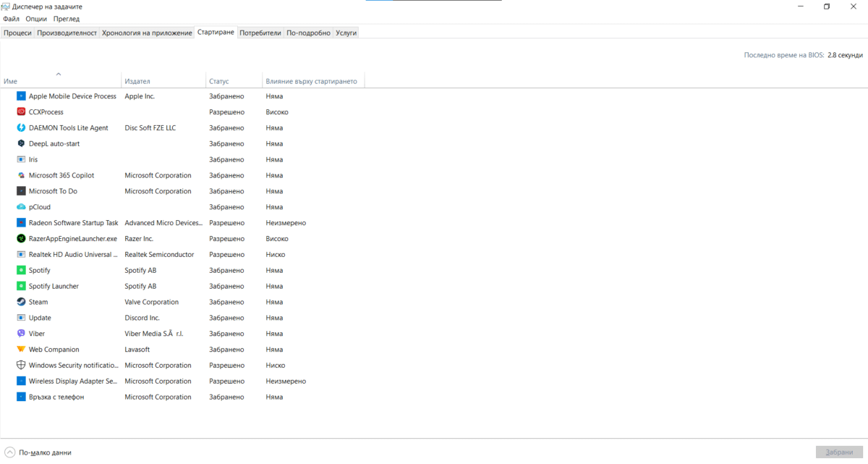Click publisher Discord Inc.
The height and width of the screenshot is (464, 868).
pos(142,318)
